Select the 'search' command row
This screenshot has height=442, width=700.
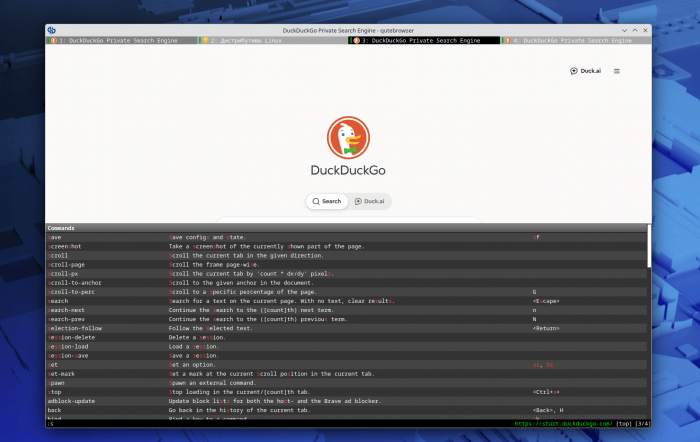point(347,301)
